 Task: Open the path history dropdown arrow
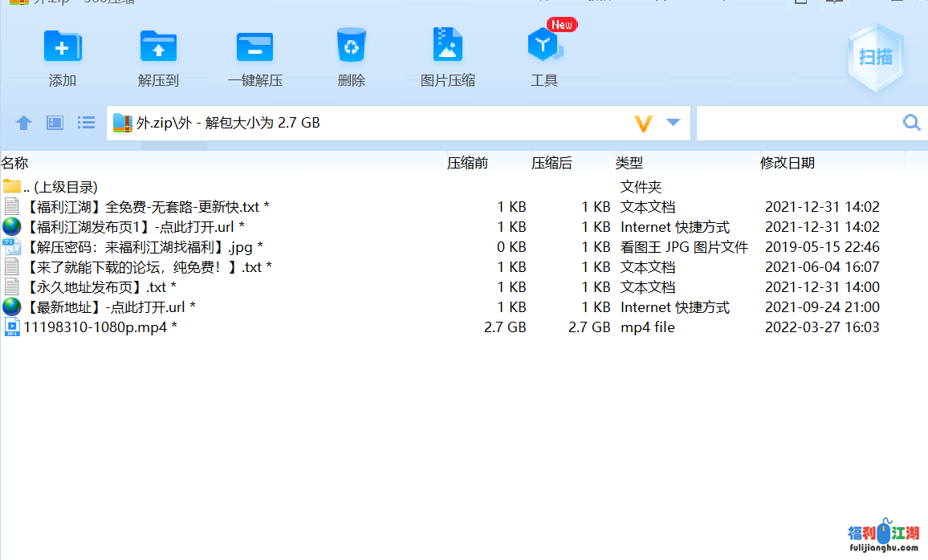[672, 122]
